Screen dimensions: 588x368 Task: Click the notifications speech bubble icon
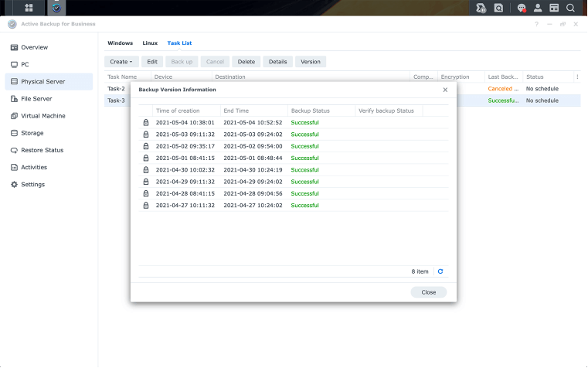pyautogui.click(x=522, y=8)
